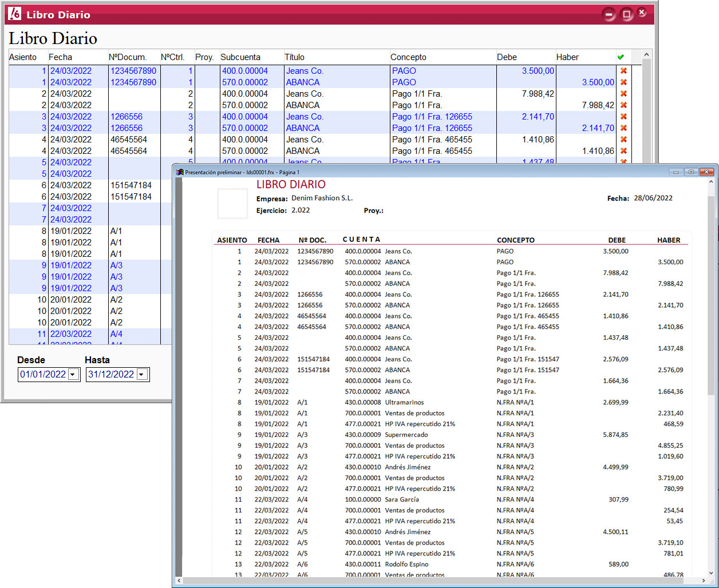Click amount 5.874,85 in preview report

point(615,435)
